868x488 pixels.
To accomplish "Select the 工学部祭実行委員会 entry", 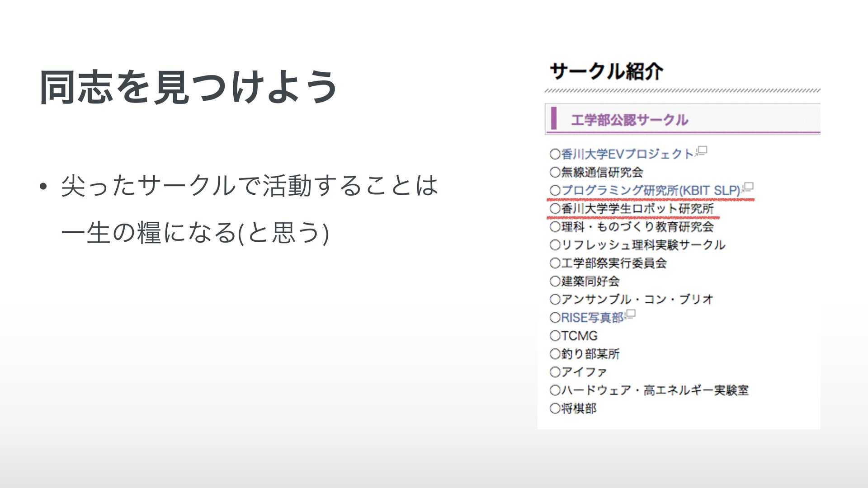I will tap(613, 263).
